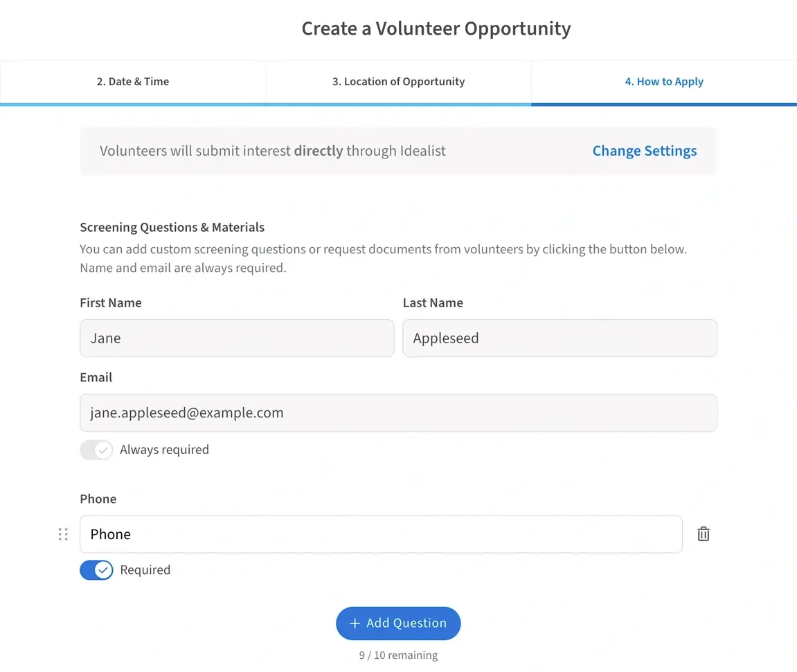This screenshot has width=797, height=672.
Task: Click the 9 / 10 remaining counter
Action: pyautogui.click(x=398, y=655)
